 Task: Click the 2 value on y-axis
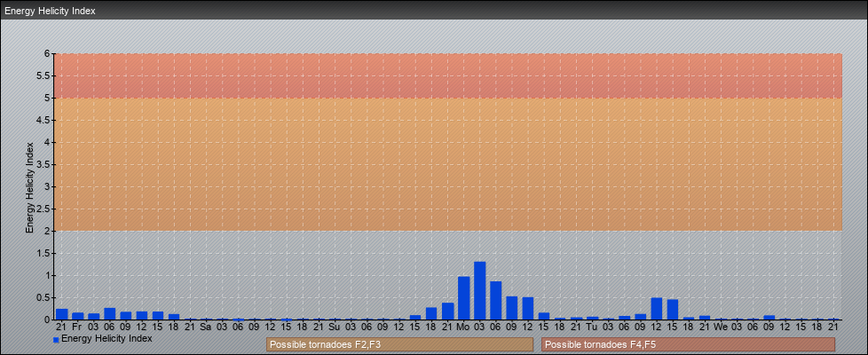pyautogui.click(x=47, y=231)
